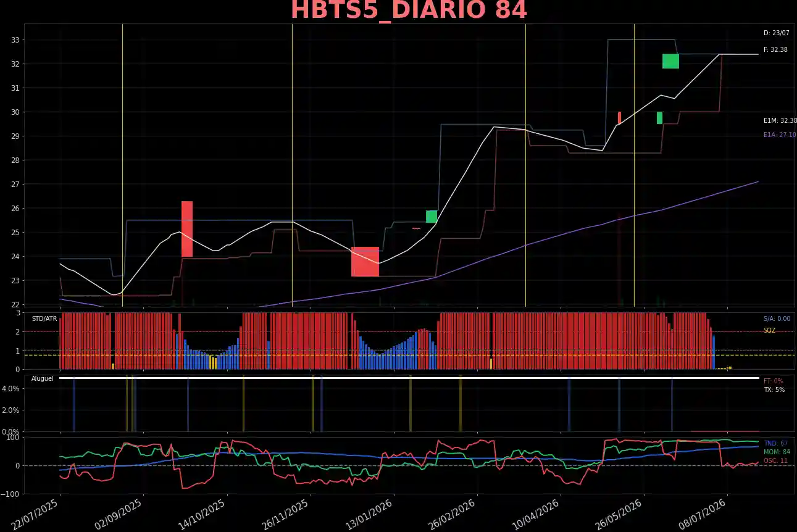Click the thin red marker near price 29.8
The height and width of the screenshot is (532, 797).
619,118
